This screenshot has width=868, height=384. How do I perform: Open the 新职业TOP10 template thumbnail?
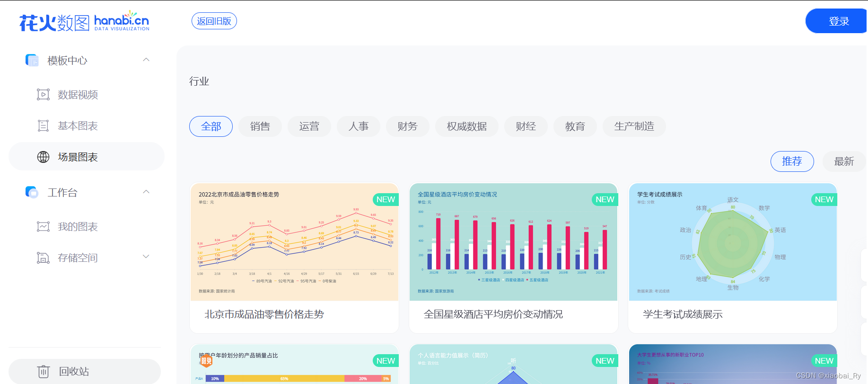[x=733, y=364]
